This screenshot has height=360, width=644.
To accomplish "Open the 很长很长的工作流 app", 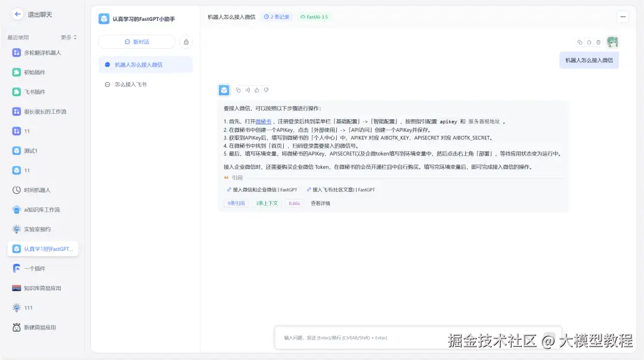I will pos(43,111).
